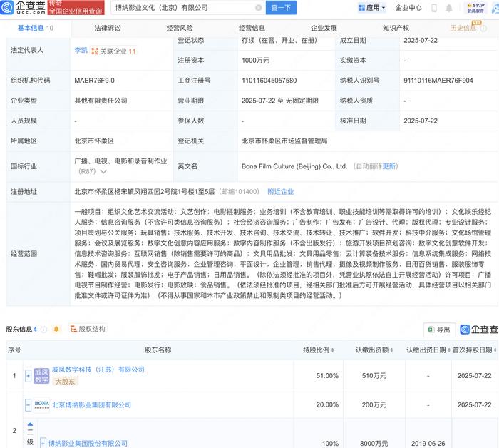Open 博纳影业集团股份有限公司 link

click(x=88, y=443)
